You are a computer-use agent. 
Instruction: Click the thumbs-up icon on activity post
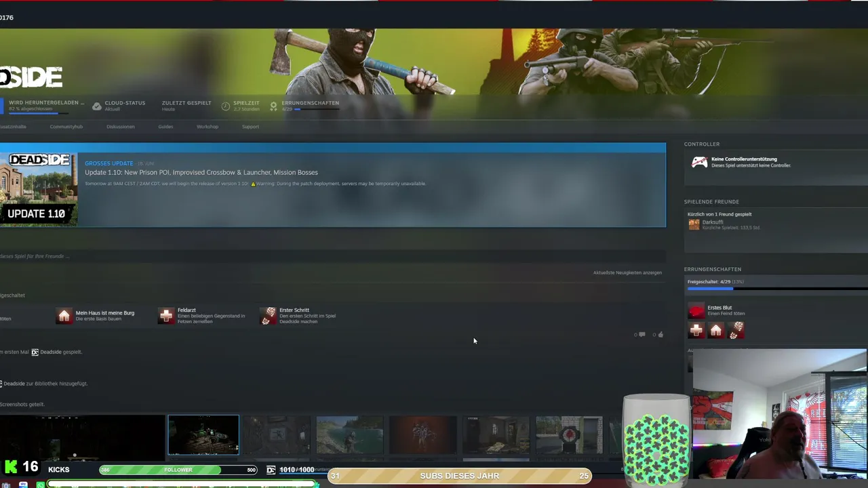tap(660, 334)
